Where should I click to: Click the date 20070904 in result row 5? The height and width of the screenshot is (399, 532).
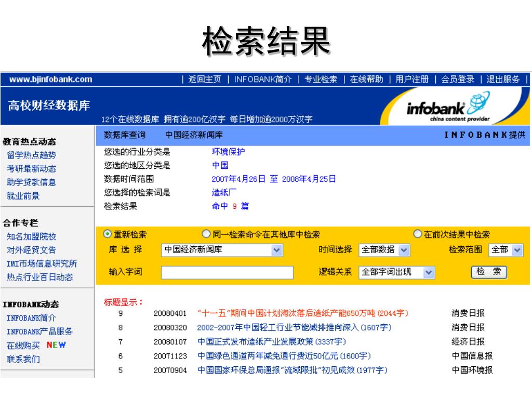pos(170,370)
